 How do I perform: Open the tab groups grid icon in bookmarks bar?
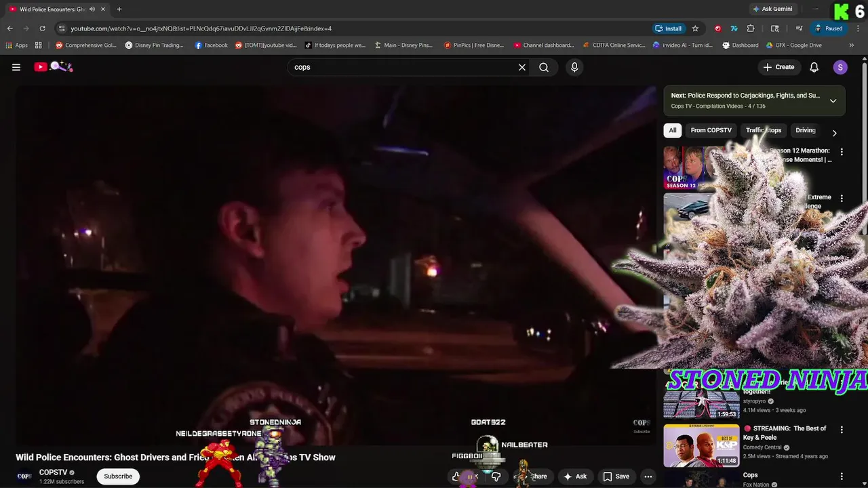(x=39, y=45)
